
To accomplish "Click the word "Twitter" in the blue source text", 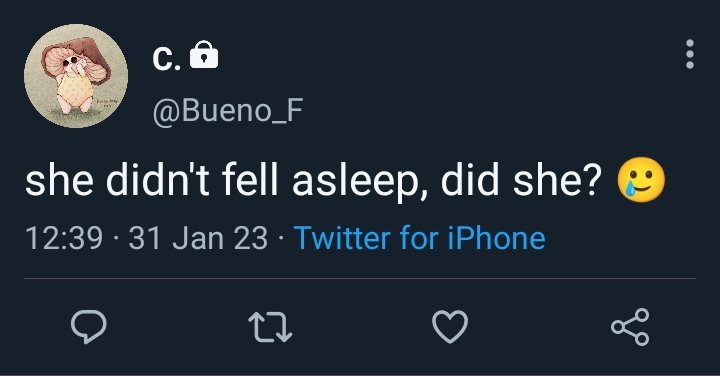I will pyautogui.click(x=342, y=238).
